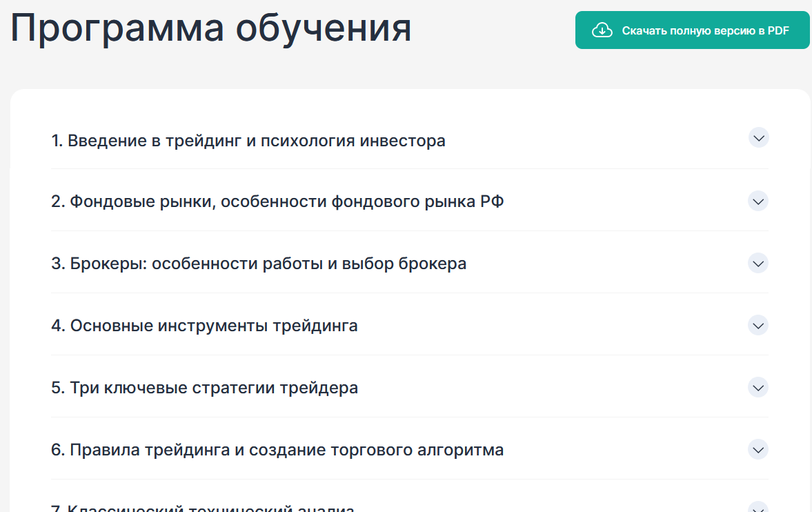The image size is (812, 512).
Task: Click 'Скачать полную версию в PDF' button
Action: coord(692,30)
